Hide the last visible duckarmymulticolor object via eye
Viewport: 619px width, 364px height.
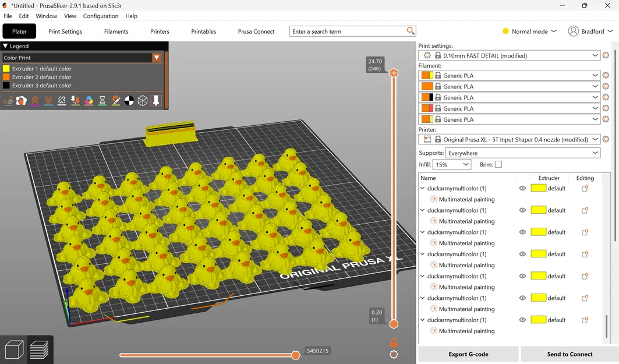[522, 320]
